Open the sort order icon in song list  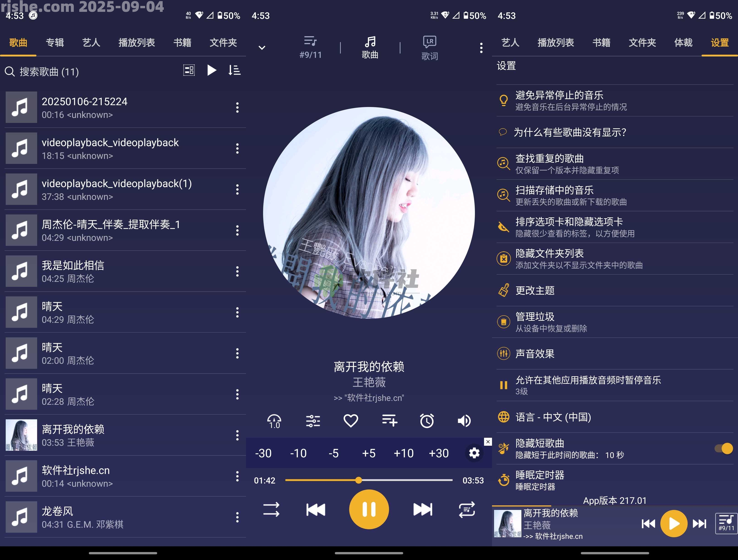click(235, 70)
